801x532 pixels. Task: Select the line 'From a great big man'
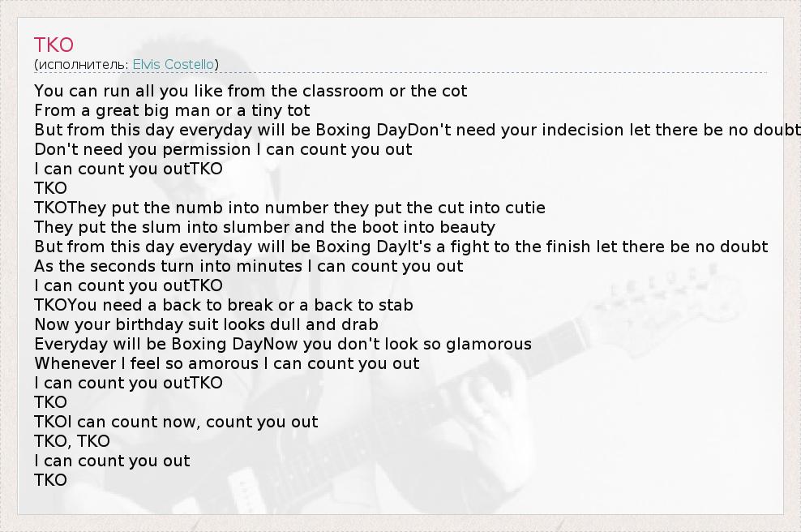point(172,110)
